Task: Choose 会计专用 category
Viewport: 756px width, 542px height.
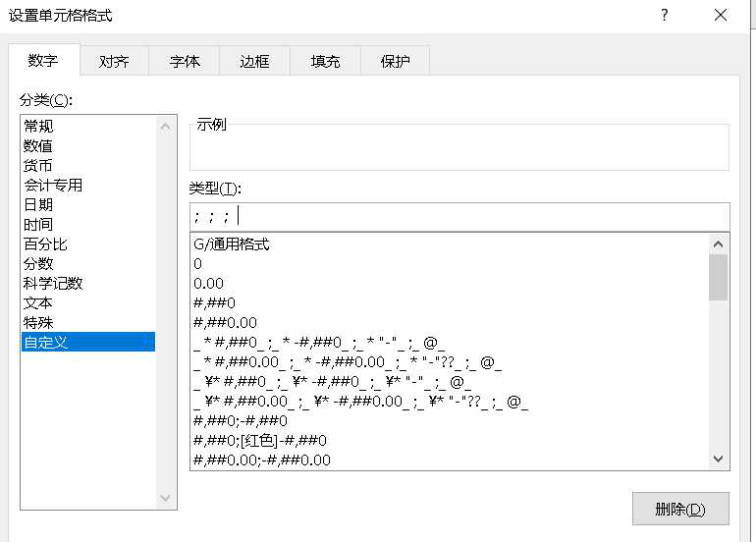Action: pos(88,186)
